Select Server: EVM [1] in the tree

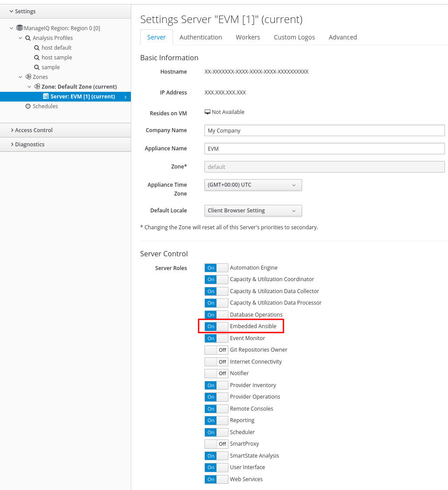point(83,96)
